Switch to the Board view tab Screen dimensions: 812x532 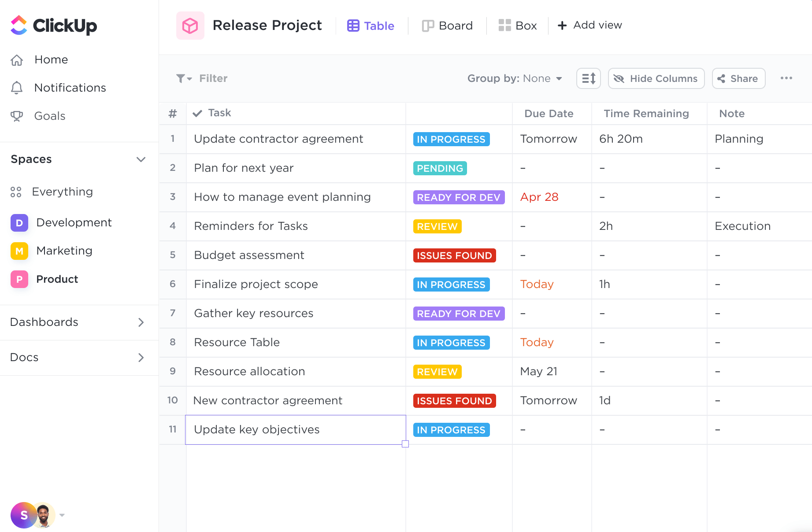[447, 26]
